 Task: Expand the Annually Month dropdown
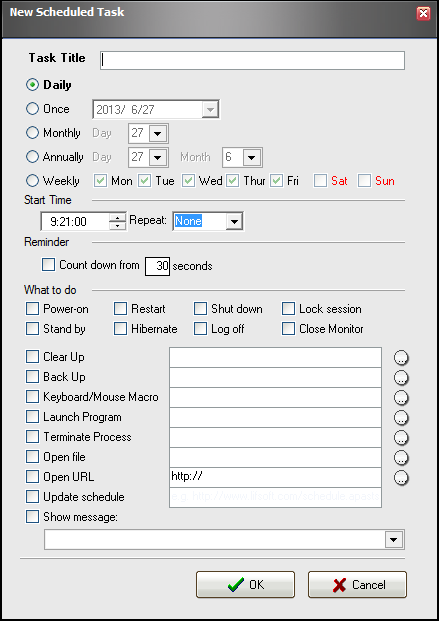[x=251, y=157]
